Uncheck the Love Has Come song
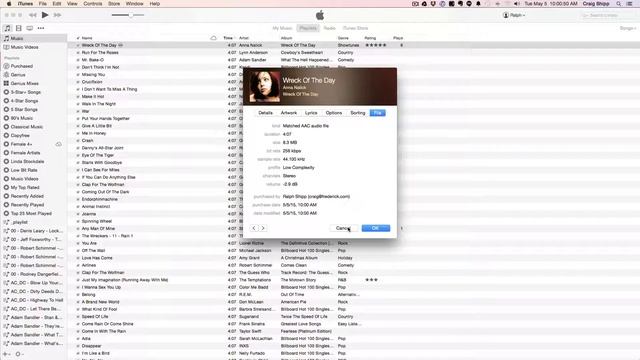Image resolution: width=640 pixels, height=360 pixels. click(78, 258)
